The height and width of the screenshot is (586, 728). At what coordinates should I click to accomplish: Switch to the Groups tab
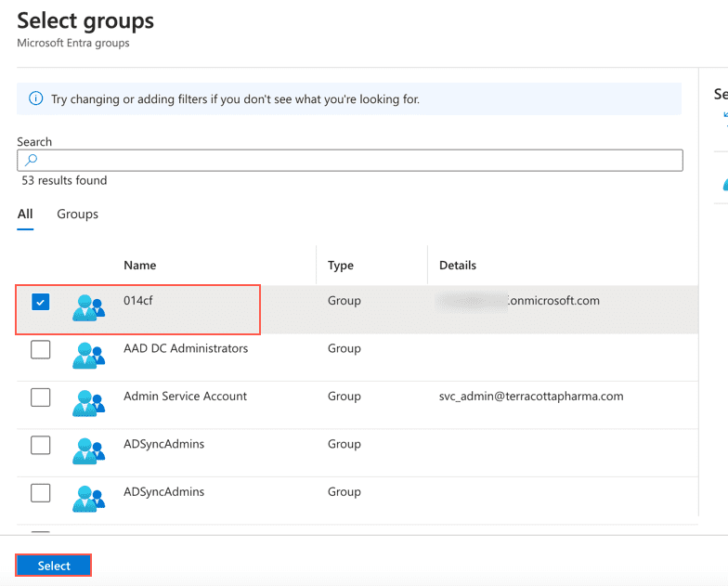78,214
